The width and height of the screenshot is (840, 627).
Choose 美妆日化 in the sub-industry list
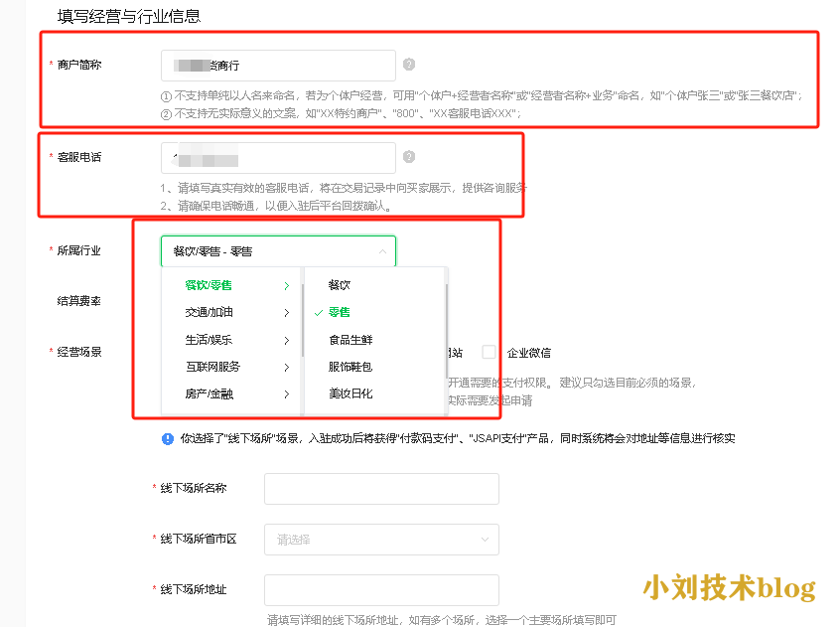tap(350, 394)
